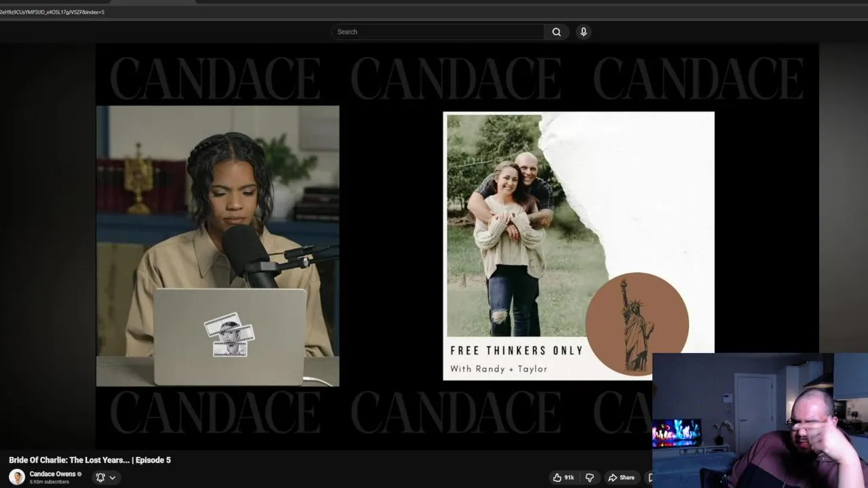This screenshot has width=868, height=488.
Task: Focus the YouTube Search input field
Action: coord(437,32)
